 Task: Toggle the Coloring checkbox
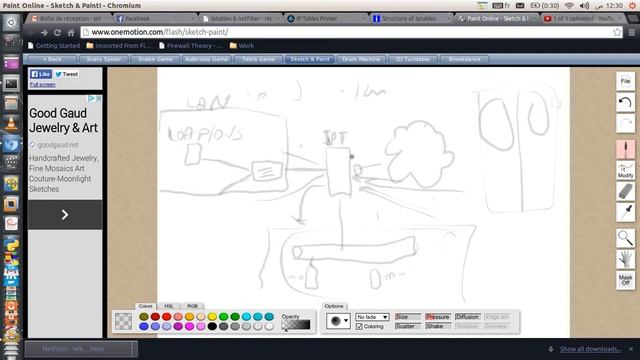click(x=359, y=327)
